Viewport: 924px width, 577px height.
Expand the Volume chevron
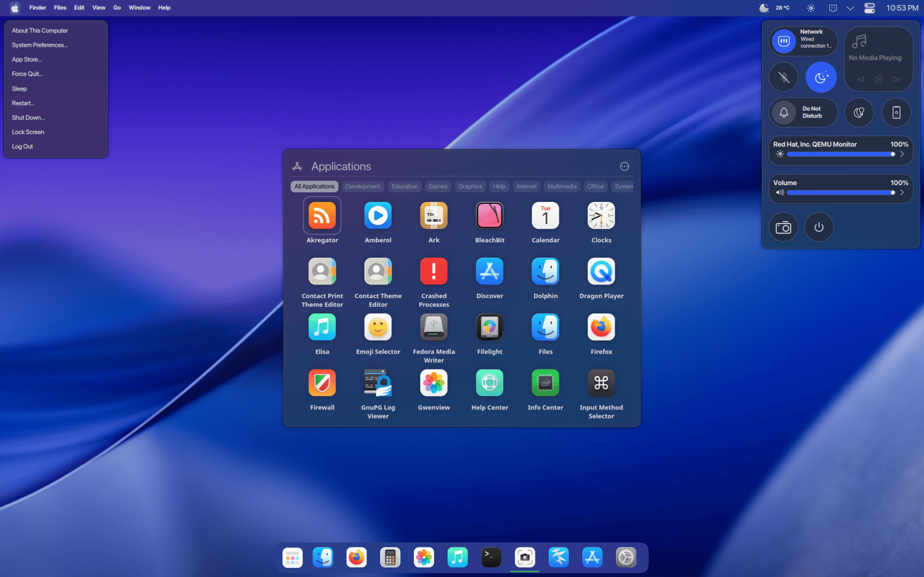point(902,193)
